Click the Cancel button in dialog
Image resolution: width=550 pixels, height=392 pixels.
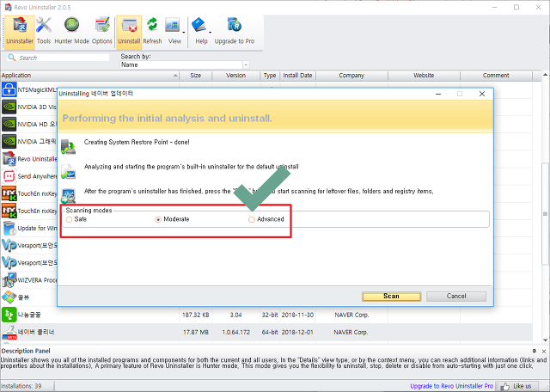pos(456,297)
